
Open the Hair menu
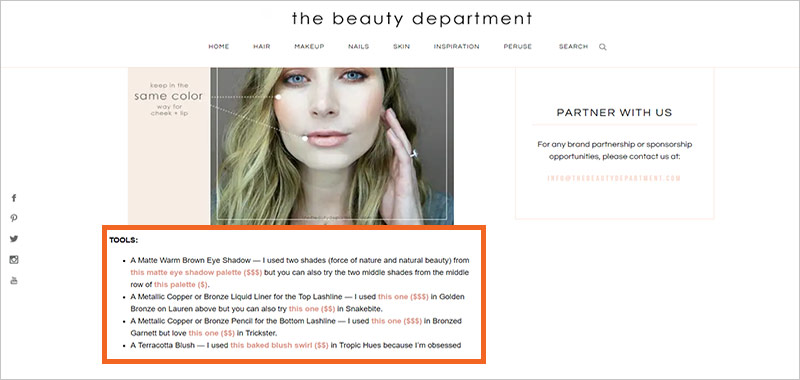tap(262, 46)
